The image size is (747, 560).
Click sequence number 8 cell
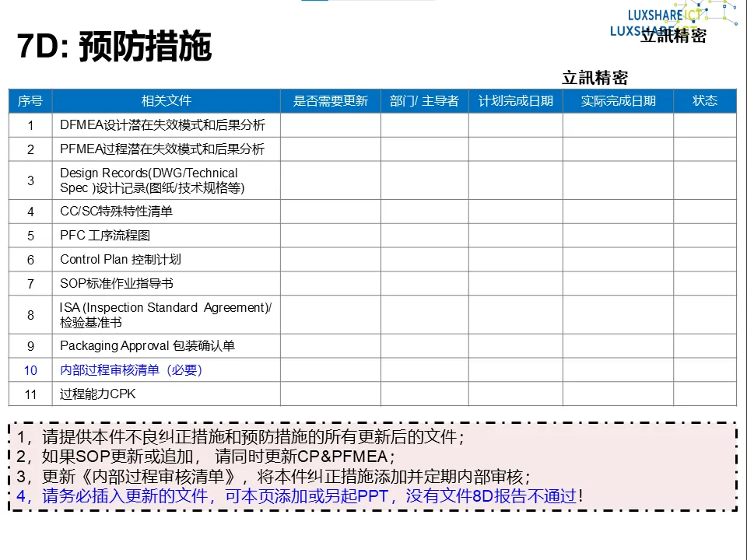pos(30,315)
